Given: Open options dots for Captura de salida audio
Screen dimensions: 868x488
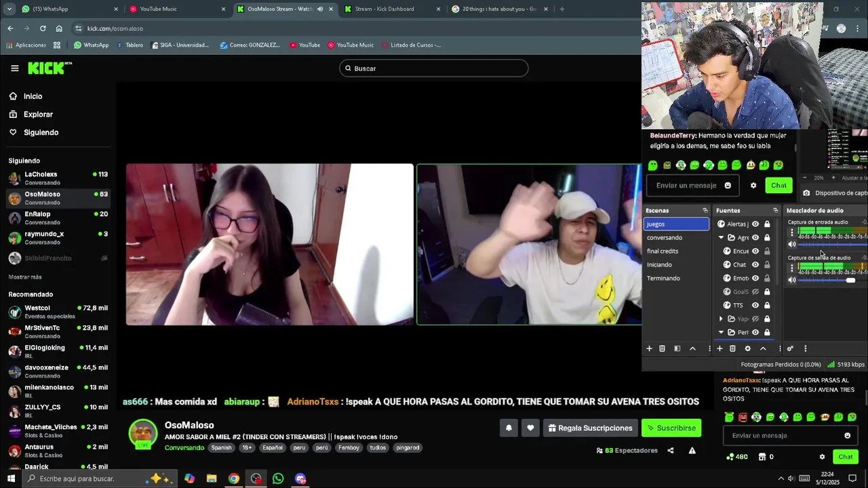Looking at the screenshot, I should coord(791,268).
